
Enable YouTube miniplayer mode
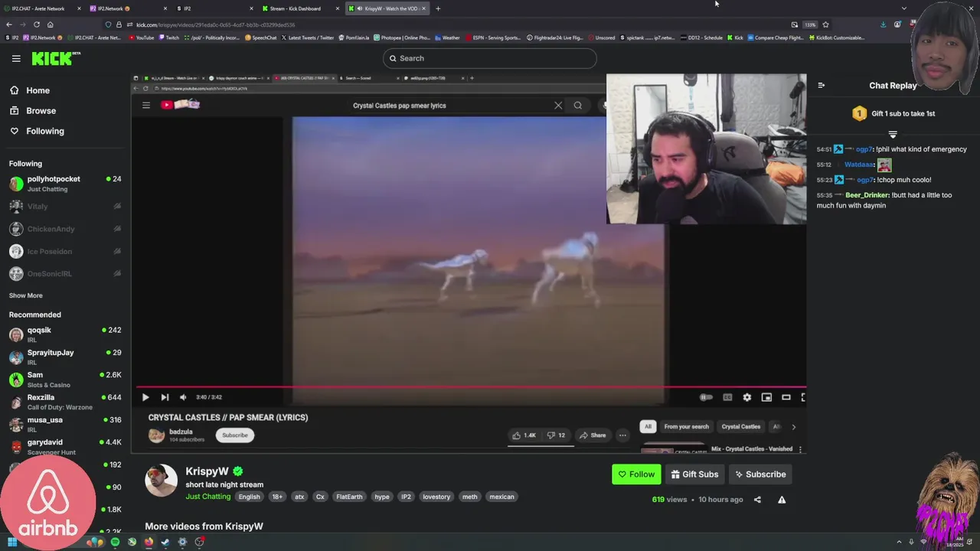(x=766, y=397)
